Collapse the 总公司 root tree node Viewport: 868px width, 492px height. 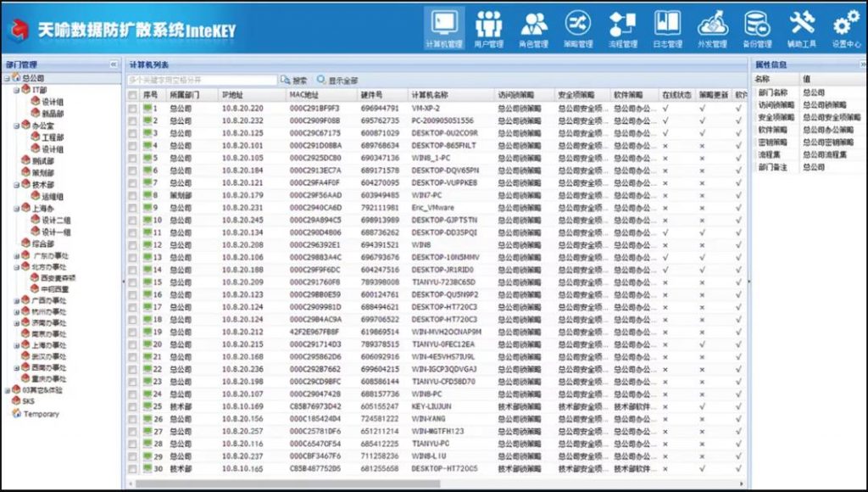[x=7, y=79]
